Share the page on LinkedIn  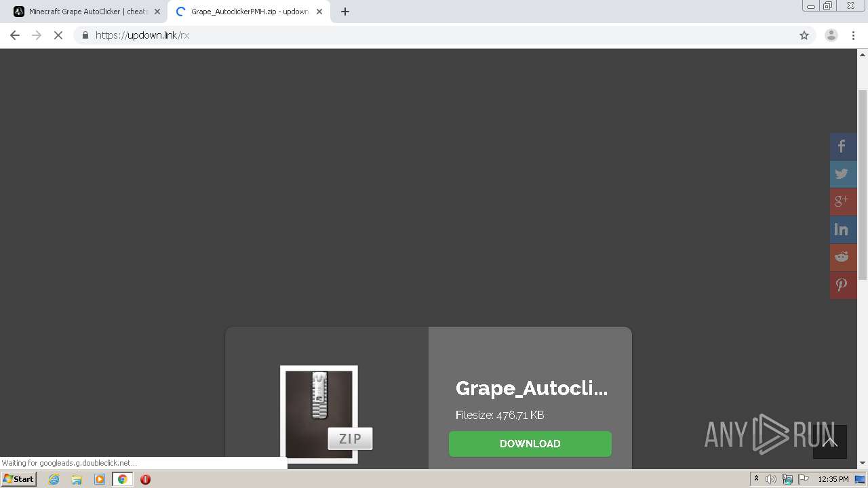coord(844,230)
